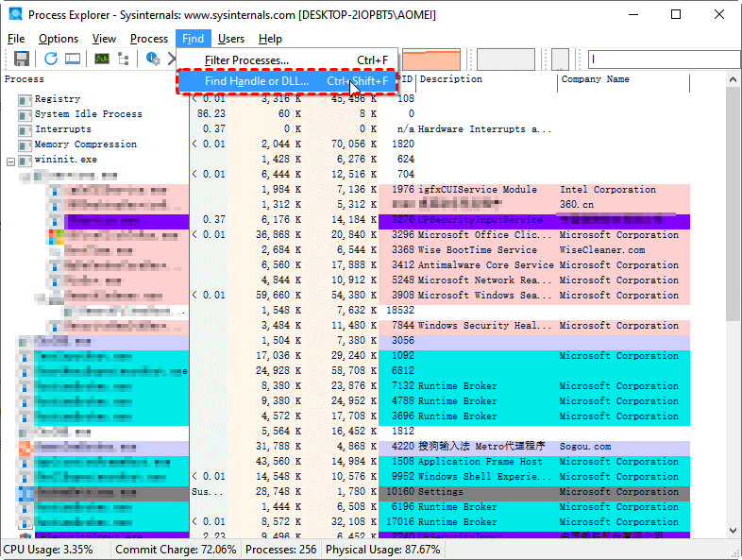Click 'Microsoft Network Rea...' description
Image resolution: width=742 pixels, height=560 pixels.
[484, 280]
